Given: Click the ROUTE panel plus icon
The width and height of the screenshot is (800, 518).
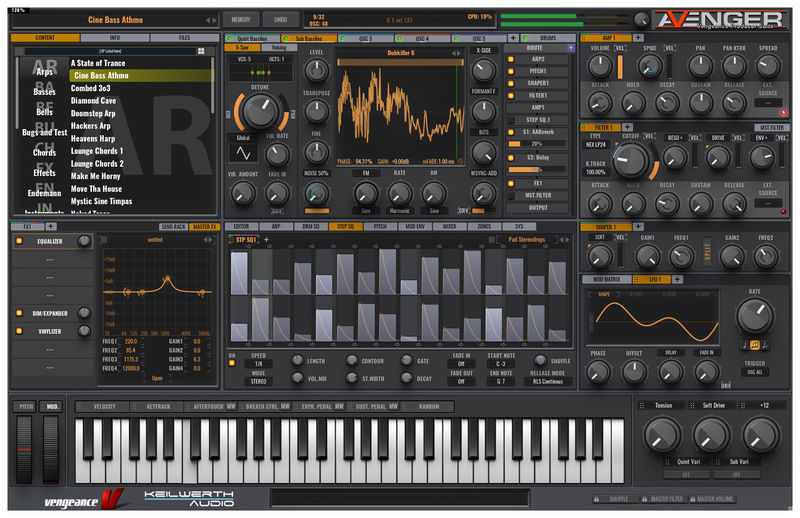Looking at the screenshot, I should click(x=570, y=48).
